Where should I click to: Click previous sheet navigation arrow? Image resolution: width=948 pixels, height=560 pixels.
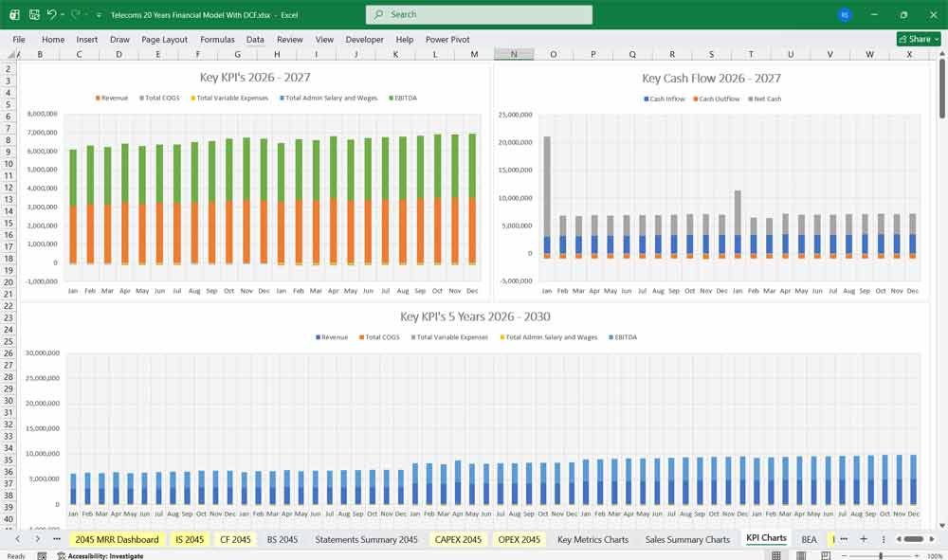[x=17, y=539]
